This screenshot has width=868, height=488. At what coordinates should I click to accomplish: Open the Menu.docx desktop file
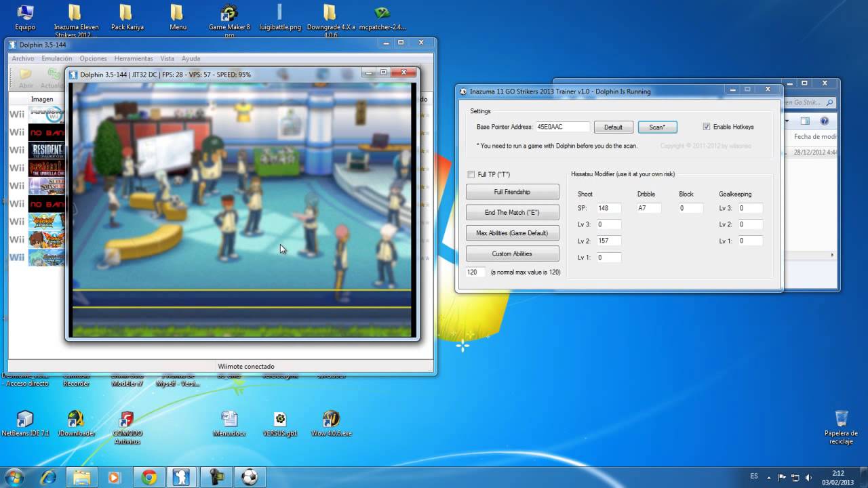click(229, 424)
